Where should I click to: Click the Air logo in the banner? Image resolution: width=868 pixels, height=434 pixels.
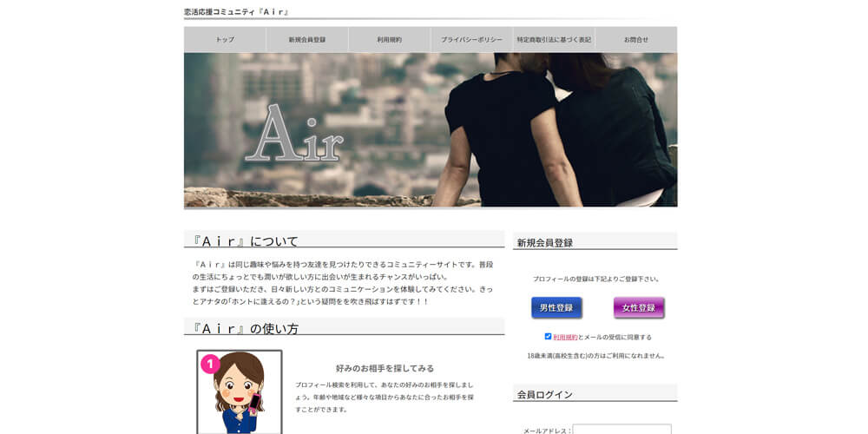(x=294, y=136)
